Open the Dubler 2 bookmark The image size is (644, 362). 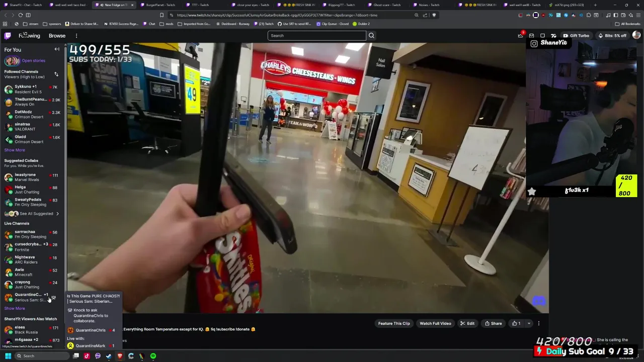361,24
